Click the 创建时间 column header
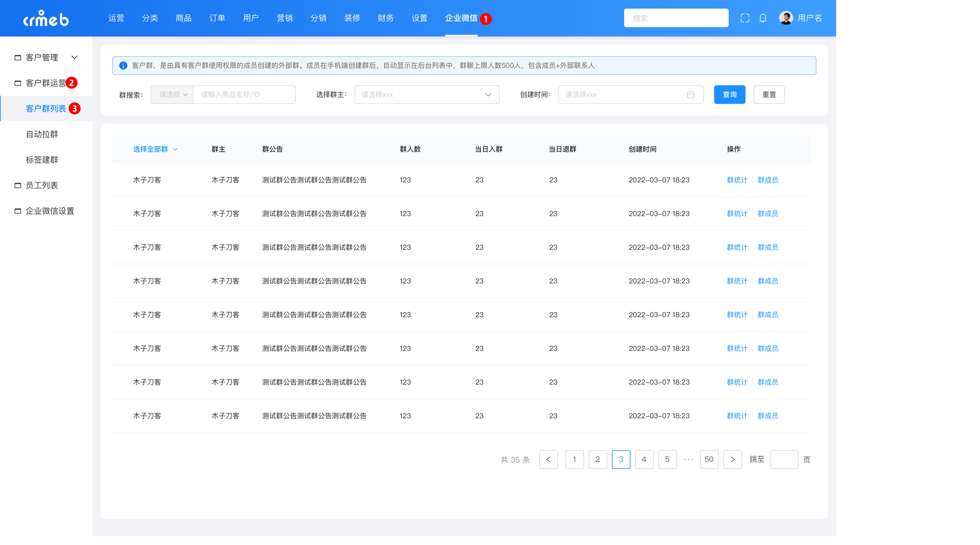Viewport: 980px width, 545px height. tap(642, 149)
